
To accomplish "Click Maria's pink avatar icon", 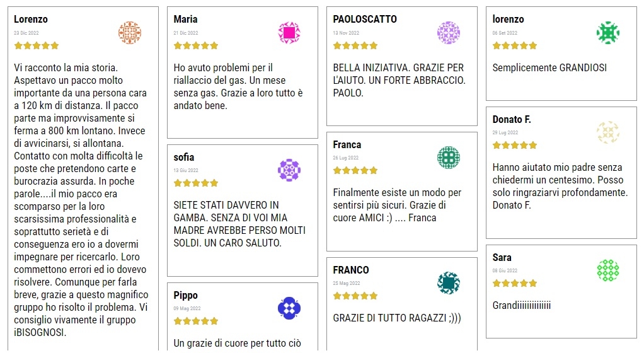I will point(289,33).
